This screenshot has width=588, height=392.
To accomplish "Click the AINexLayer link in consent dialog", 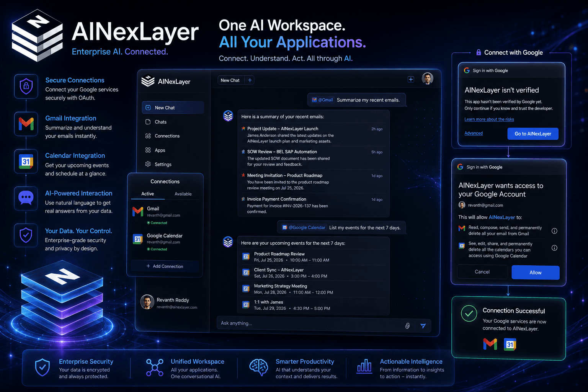I will coord(502,217).
